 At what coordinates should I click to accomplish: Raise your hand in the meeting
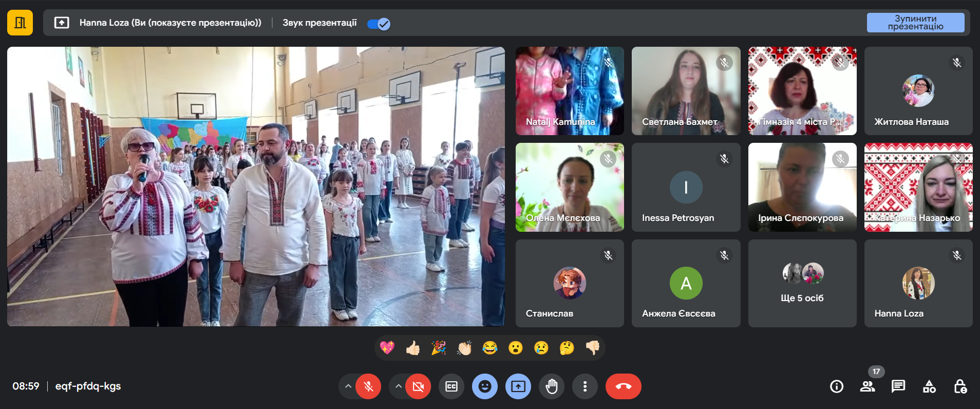point(552,386)
